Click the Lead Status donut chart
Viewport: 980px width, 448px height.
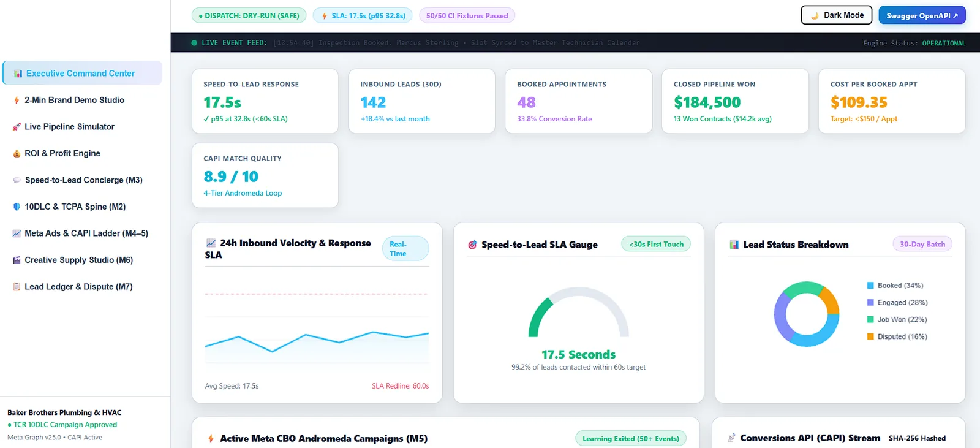pyautogui.click(x=807, y=314)
